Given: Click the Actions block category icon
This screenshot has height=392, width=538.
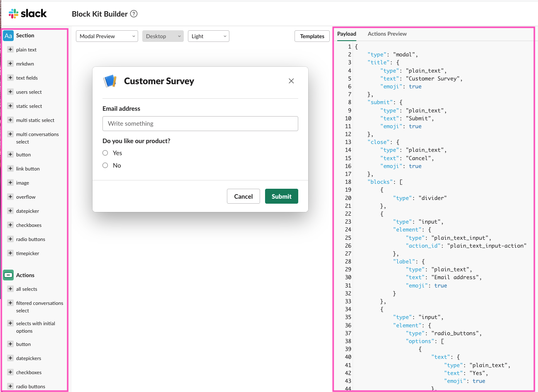Looking at the screenshot, I should (8, 275).
